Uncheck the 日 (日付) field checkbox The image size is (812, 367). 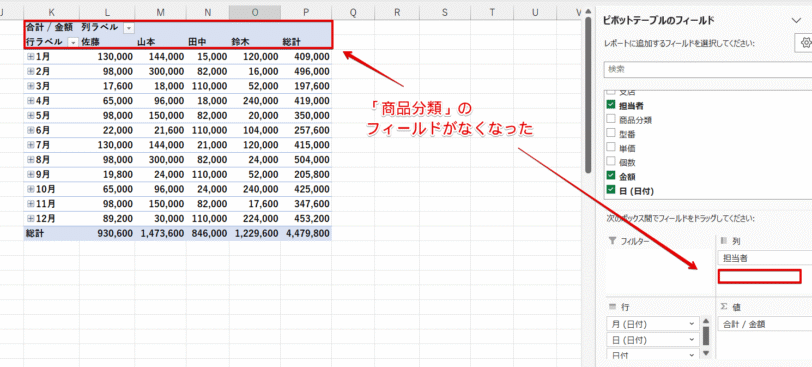pyautogui.click(x=611, y=190)
